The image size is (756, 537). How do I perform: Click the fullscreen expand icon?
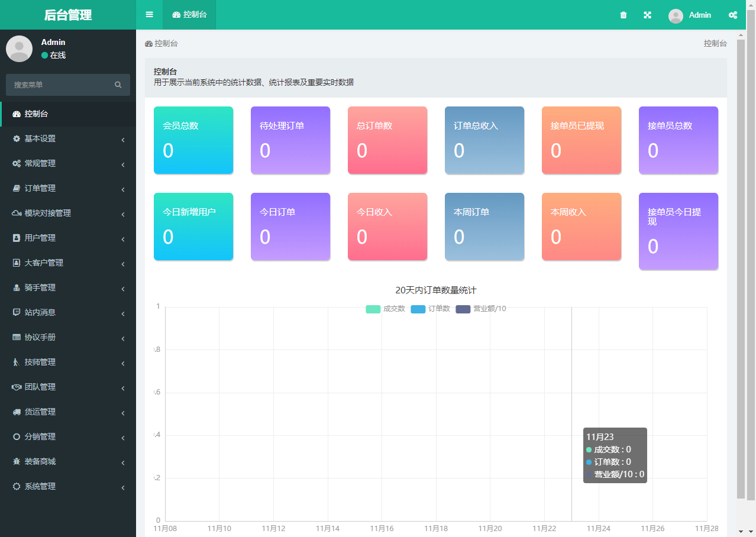[647, 15]
